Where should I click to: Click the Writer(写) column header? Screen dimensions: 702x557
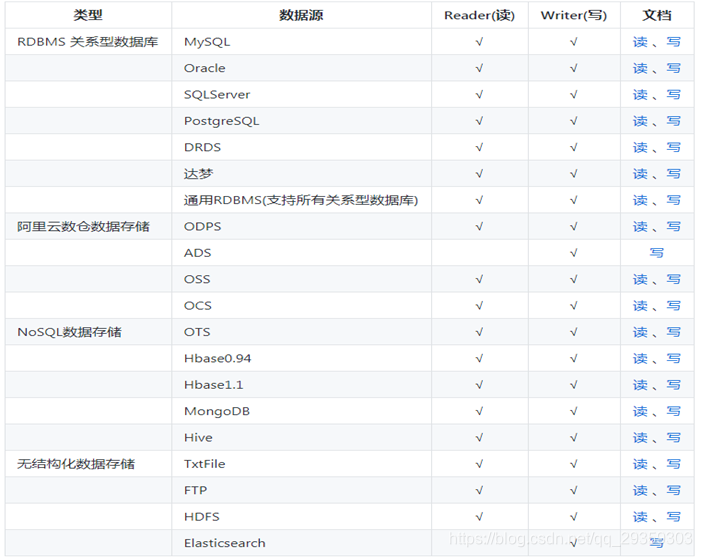point(574,16)
